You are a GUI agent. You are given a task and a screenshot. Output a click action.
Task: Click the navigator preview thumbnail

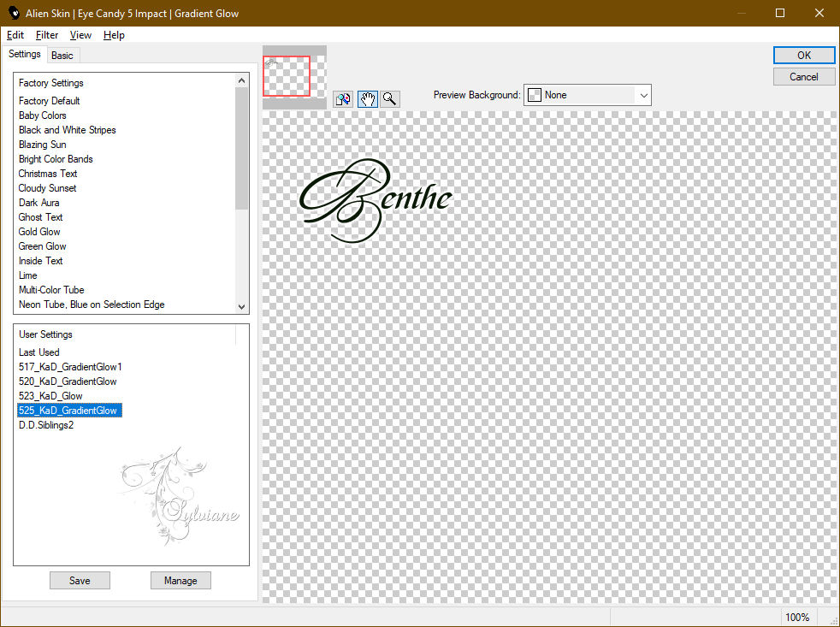pos(294,77)
